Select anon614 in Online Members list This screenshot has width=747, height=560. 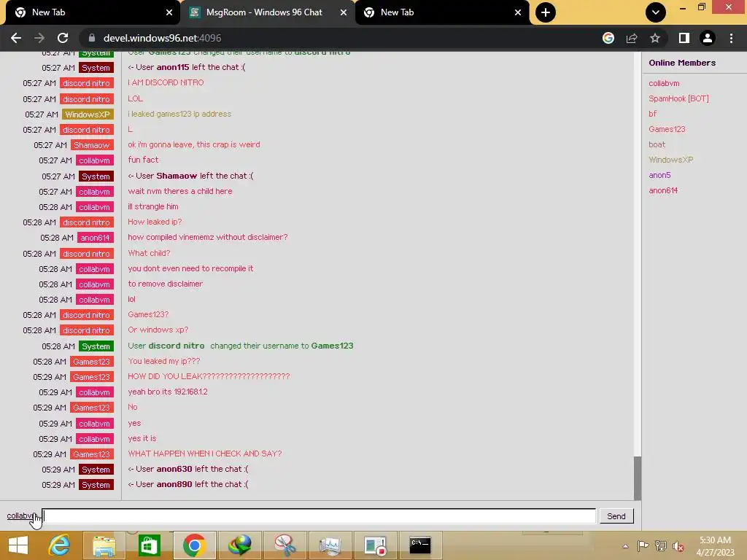[662, 190]
